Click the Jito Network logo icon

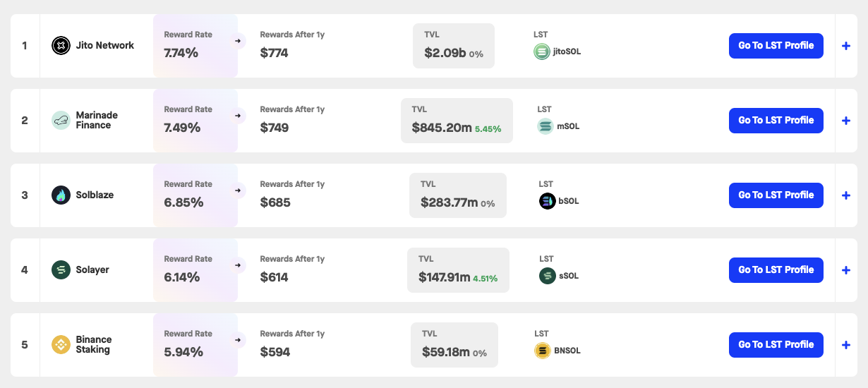pos(61,46)
